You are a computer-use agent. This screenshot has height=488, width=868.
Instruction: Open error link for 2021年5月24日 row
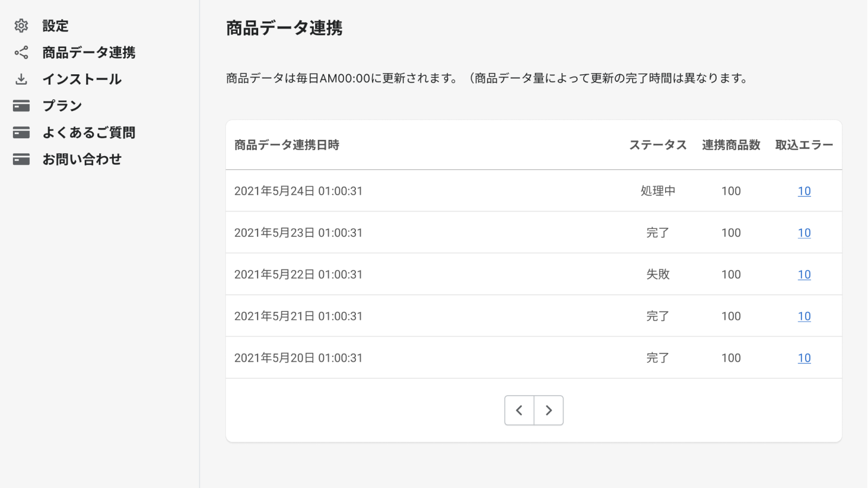805,191
